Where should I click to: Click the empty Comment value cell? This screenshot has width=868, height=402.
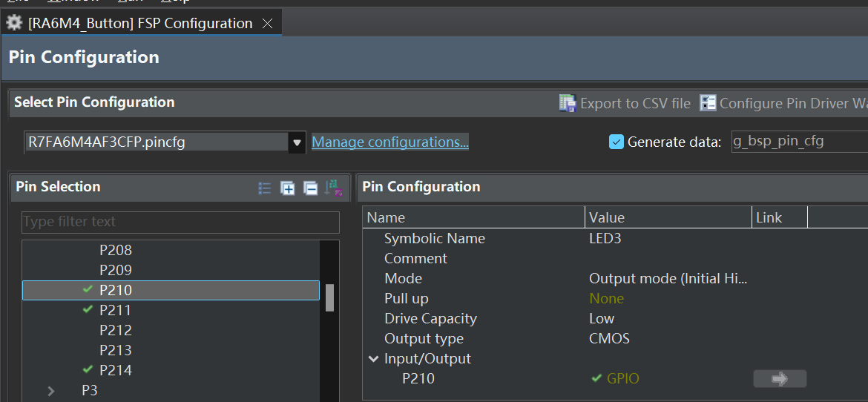pyautogui.click(x=668, y=259)
